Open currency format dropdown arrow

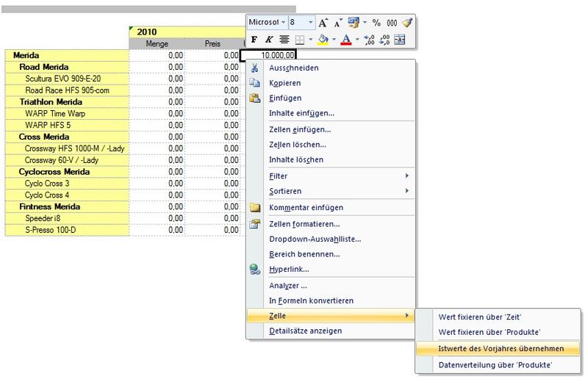point(365,23)
